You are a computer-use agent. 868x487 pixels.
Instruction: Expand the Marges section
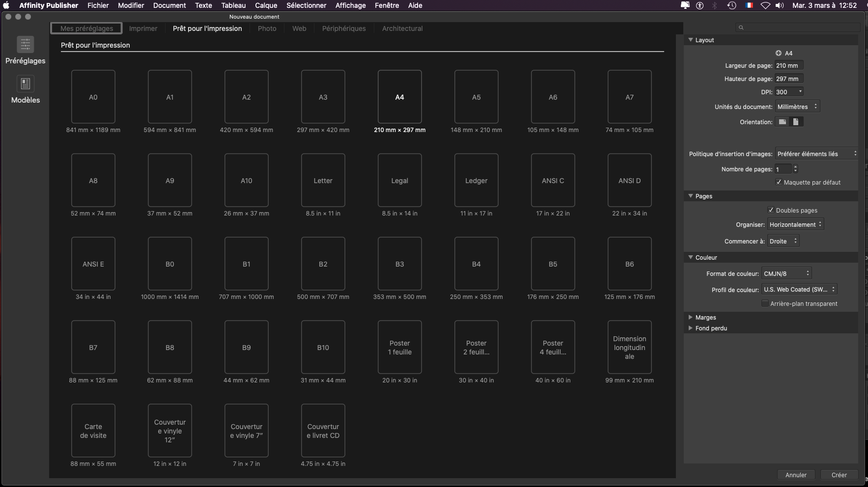[x=691, y=317]
